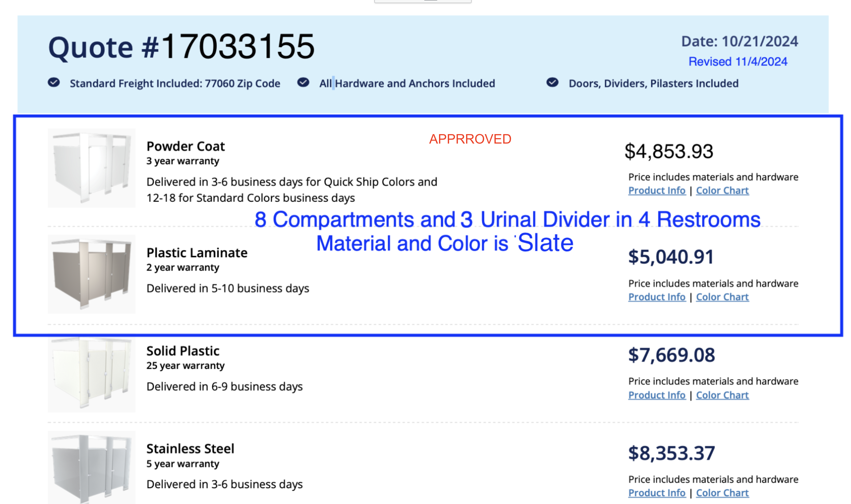Open Product Info for Solid Plastic
851x504 pixels.
tap(657, 395)
